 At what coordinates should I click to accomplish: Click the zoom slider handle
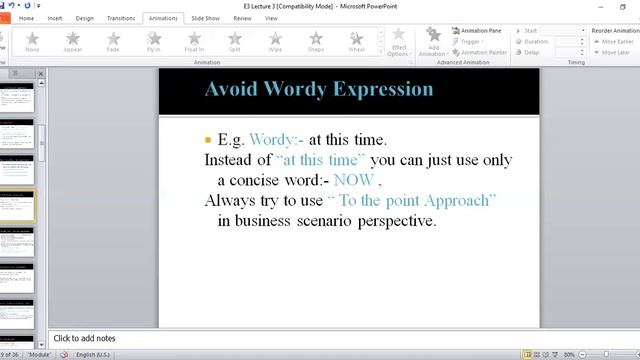[x=607, y=355]
